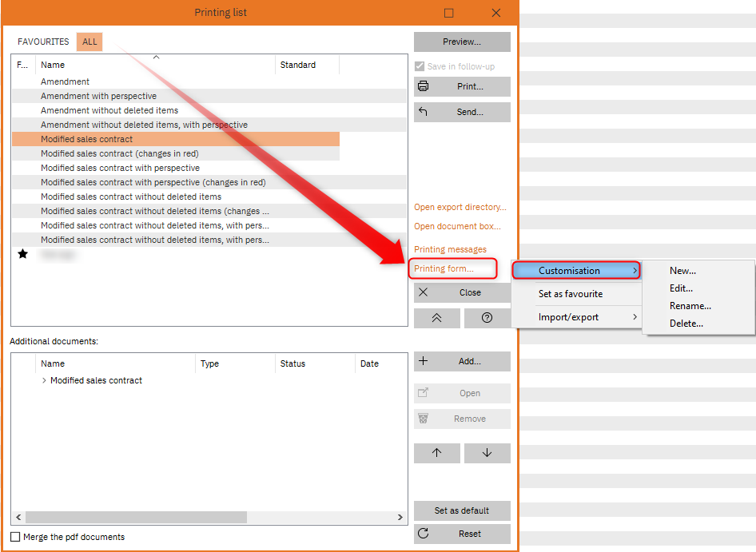This screenshot has width=756, height=552.
Task: Switch to the FAVOURITES tab
Action: pyautogui.click(x=43, y=42)
